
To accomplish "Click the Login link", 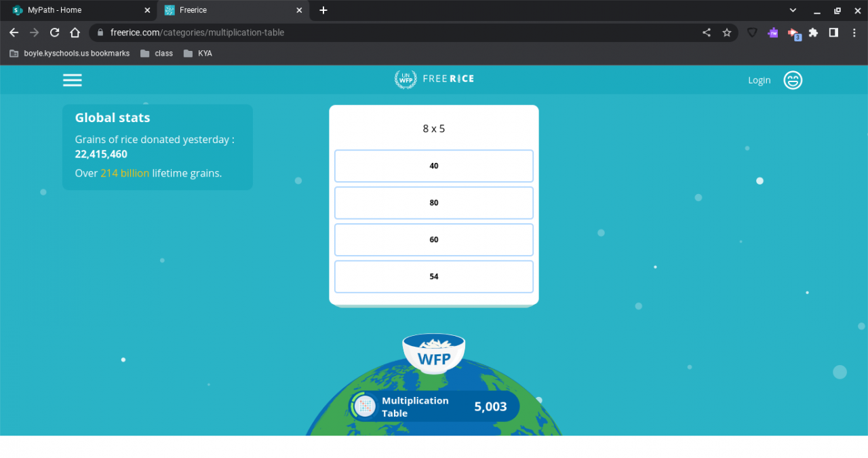I will point(759,80).
